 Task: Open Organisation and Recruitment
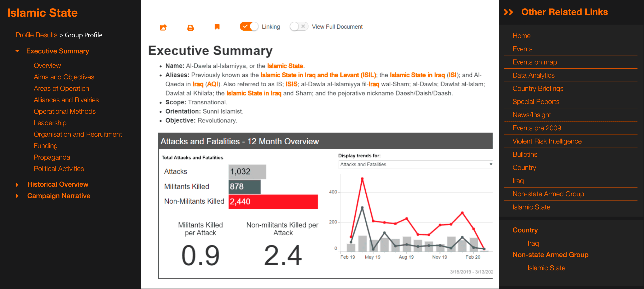[x=78, y=134]
